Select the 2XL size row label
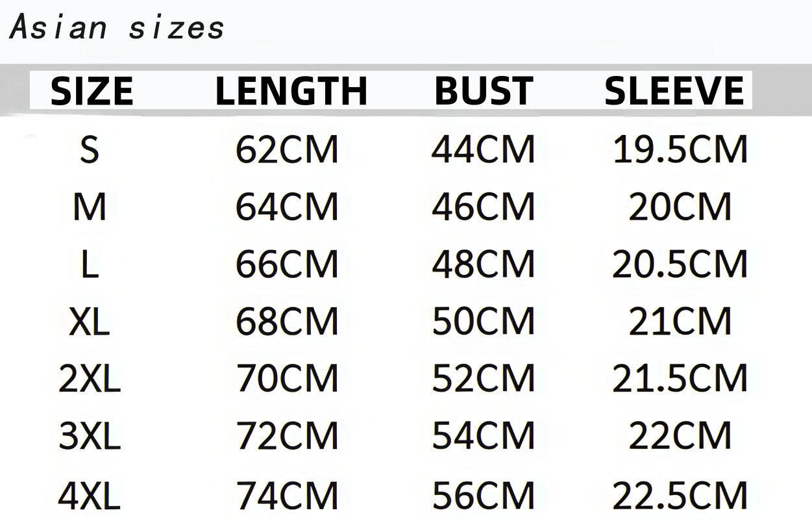The image size is (812, 521). [90, 379]
